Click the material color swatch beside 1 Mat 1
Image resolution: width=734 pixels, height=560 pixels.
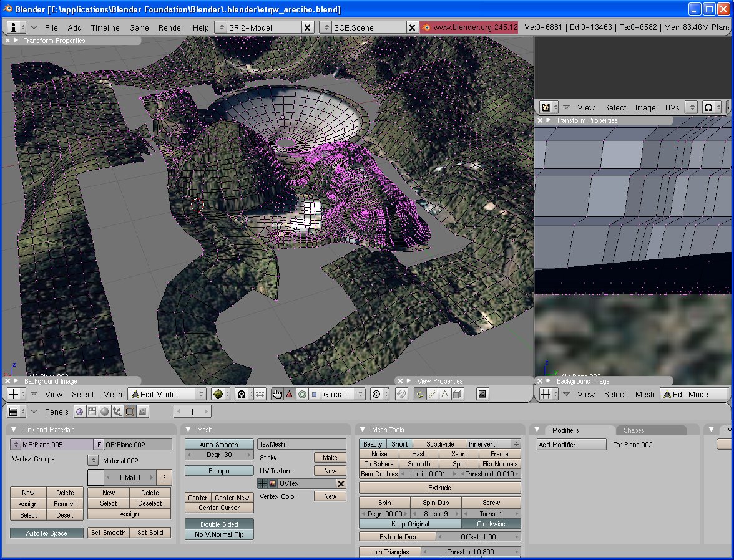(x=95, y=477)
